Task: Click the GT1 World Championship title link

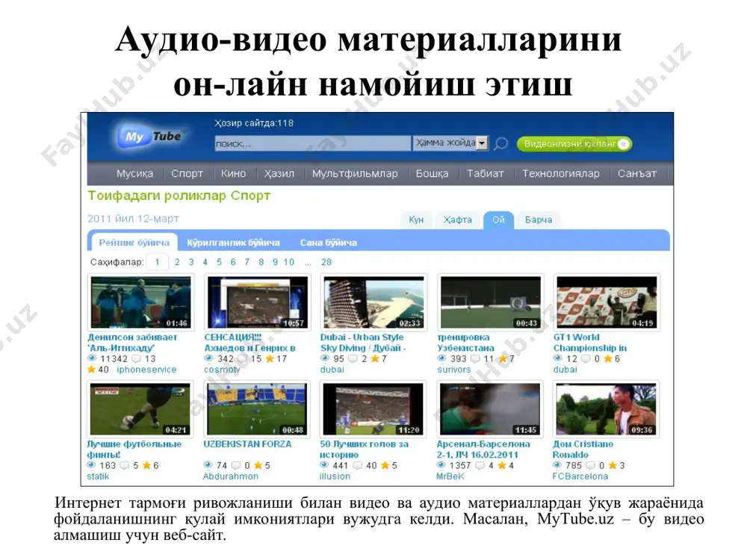Action: (590, 343)
